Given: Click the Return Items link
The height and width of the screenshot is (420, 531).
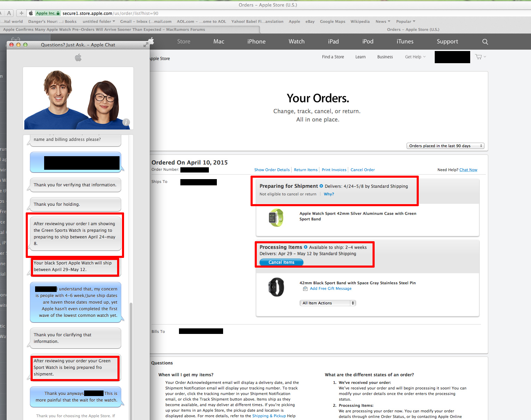Looking at the screenshot, I should click(x=305, y=170).
